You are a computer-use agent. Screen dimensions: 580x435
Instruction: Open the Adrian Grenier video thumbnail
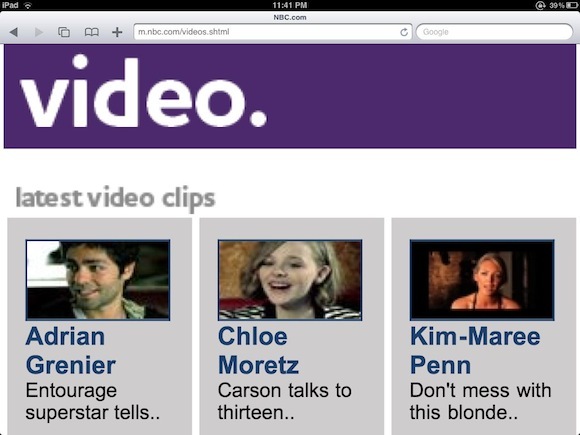click(x=98, y=280)
